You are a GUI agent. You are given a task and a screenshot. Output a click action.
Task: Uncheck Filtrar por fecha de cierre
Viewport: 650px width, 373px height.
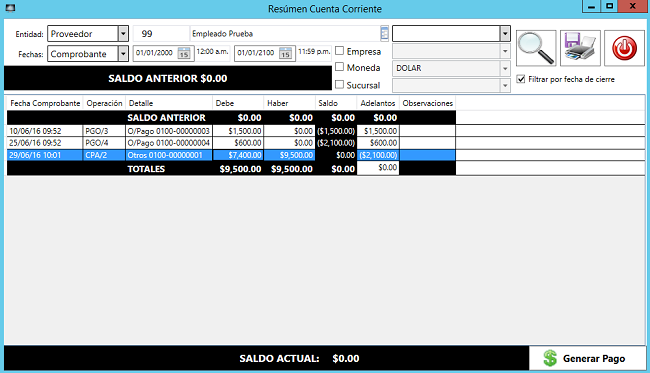(521, 79)
